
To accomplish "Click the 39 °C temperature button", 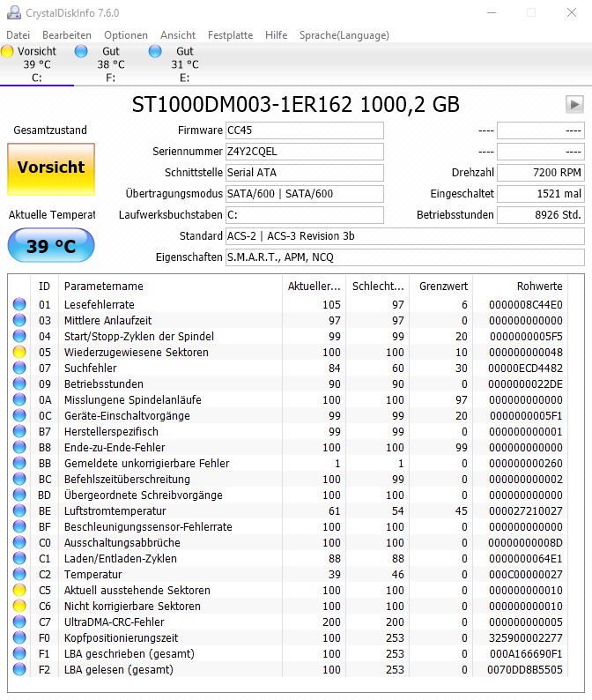I will point(51,246).
